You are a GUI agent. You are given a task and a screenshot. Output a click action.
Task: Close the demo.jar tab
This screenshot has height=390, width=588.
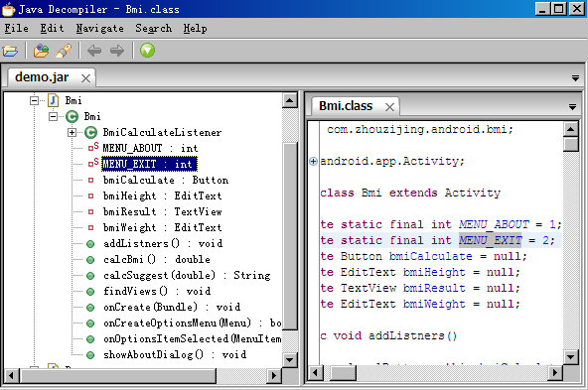coord(85,78)
